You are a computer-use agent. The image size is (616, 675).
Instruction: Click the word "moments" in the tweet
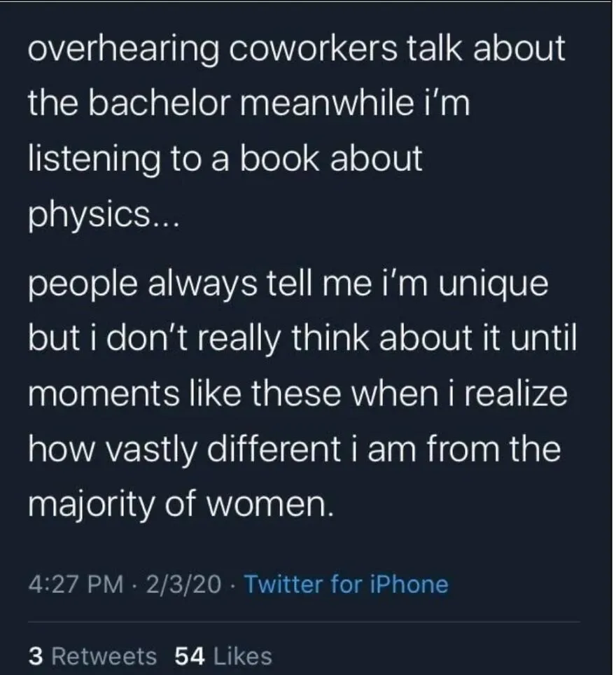point(104,394)
